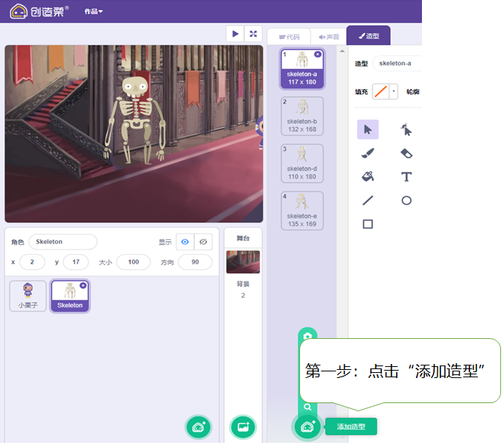Select the Fill bucket tool
The width and height of the screenshot is (504, 443).
click(368, 176)
